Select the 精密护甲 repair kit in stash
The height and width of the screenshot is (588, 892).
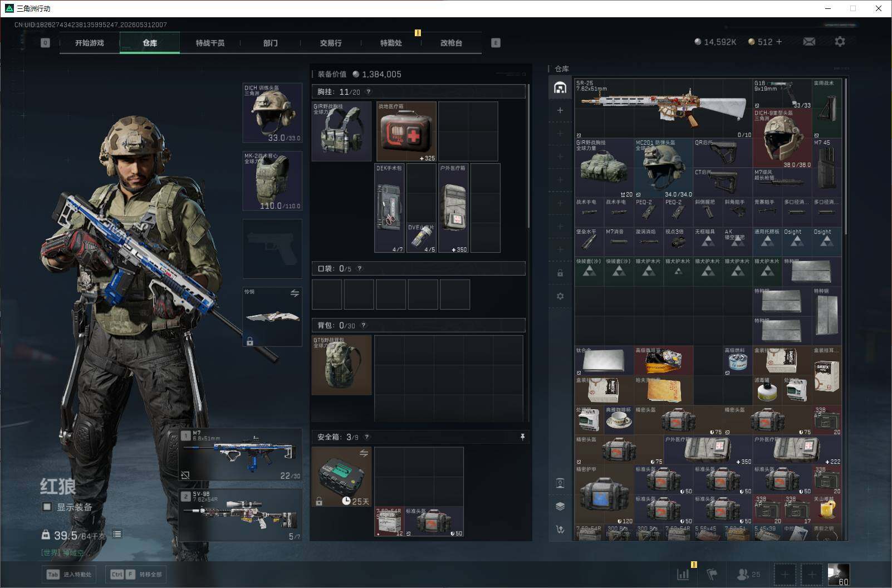[x=604, y=495]
